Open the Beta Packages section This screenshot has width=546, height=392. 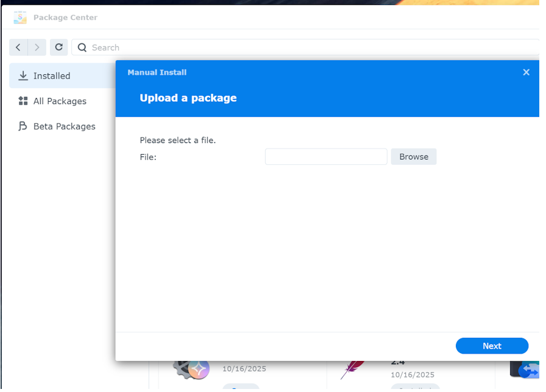point(64,127)
